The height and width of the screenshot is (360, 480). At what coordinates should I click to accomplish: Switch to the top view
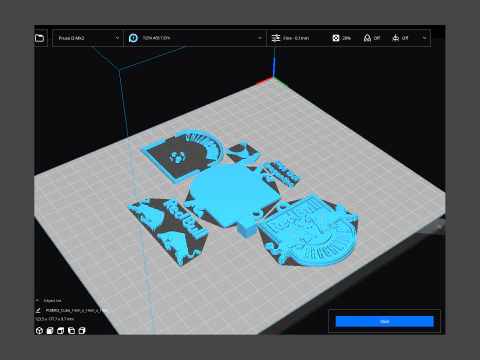click(x=60, y=331)
